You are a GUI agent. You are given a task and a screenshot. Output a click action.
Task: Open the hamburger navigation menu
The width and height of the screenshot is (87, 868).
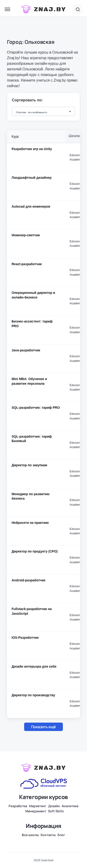point(7,9)
